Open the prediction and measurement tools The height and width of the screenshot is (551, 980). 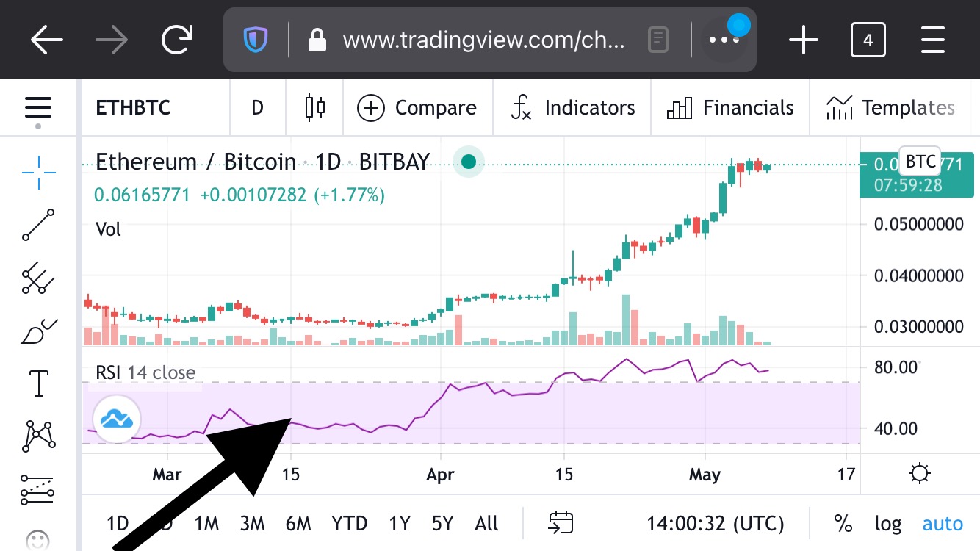pyautogui.click(x=38, y=489)
